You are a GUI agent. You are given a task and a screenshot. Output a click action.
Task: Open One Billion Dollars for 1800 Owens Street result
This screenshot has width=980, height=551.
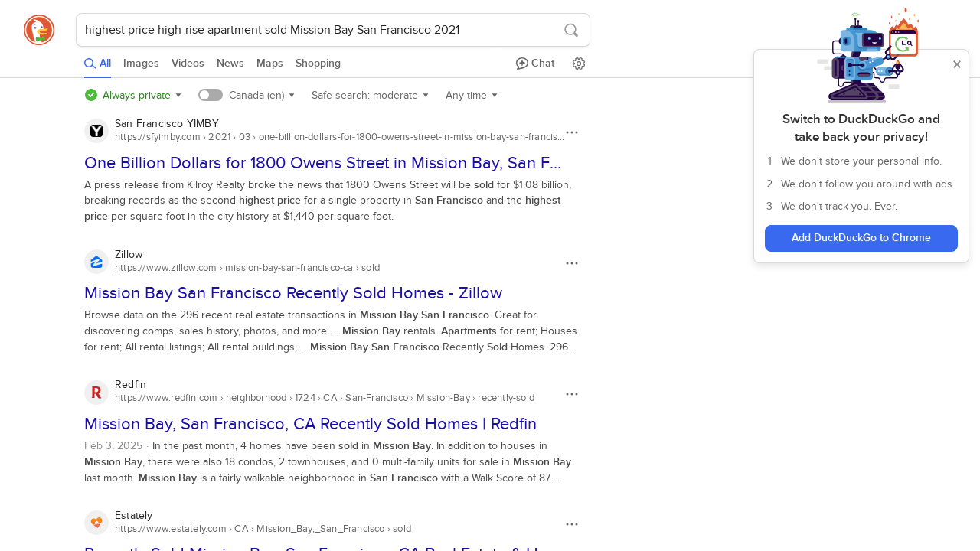coord(323,163)
